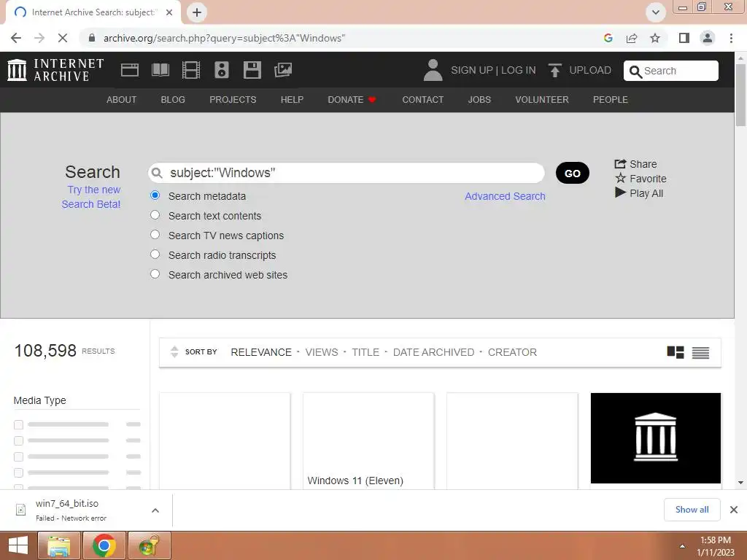The height and width of the screenshot is (560, 747).
Task: Select Search archived web sites option
Action: 155,274
